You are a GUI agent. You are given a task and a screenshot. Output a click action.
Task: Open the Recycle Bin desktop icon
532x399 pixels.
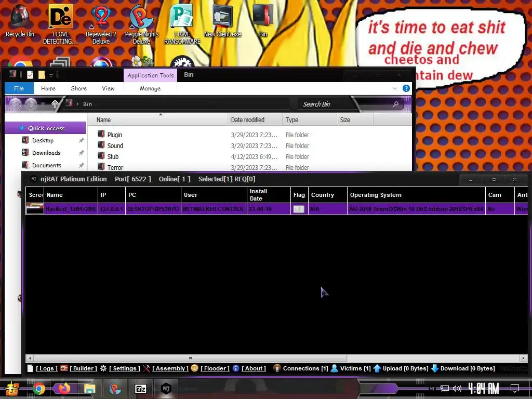pos(20,21)
